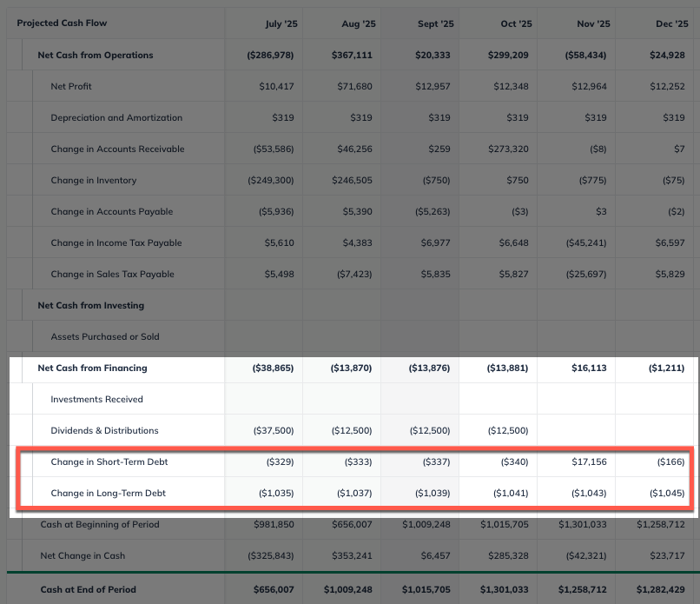Click the Sept '25 column header
Image resolution: width=700 pixels, height=604 pixels.
[x=436, y=23]
